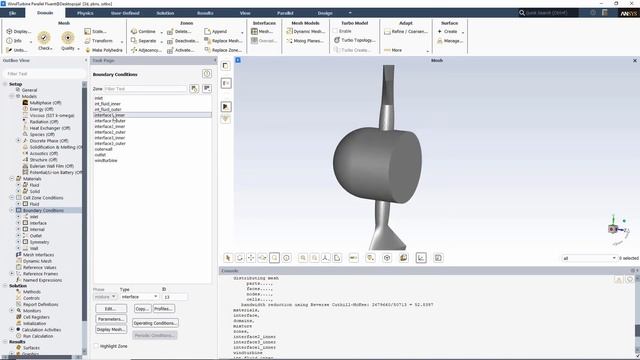Screen dimensions: 640x360
Task: Toggle zone grouping button beside Zone filter
Action: point(207,89)
